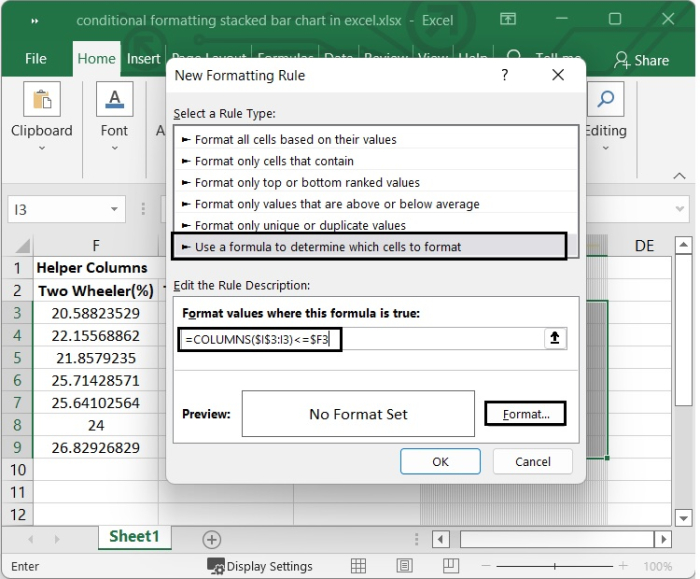Click the horizontal scrollbar left arrow
The width and height of the screenshot is (700, 579).
(440, 539)
